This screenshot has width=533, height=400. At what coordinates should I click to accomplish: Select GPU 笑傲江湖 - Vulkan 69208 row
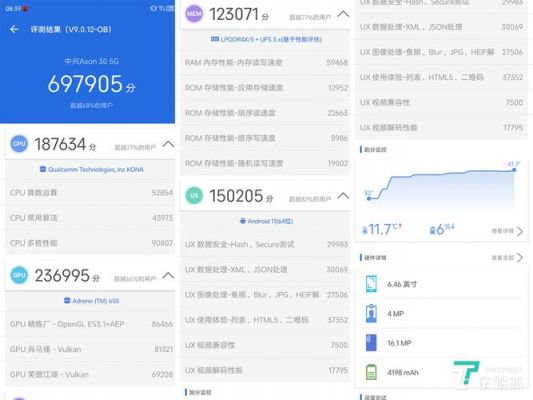(90, 374)
